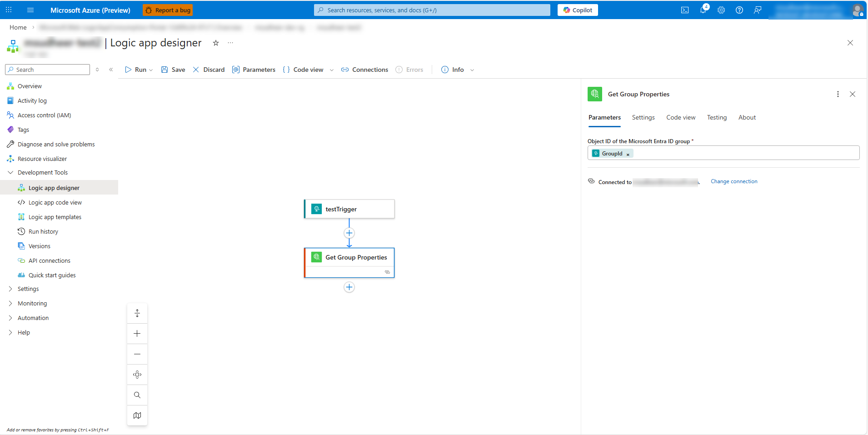The width and height of the screenshot is (868, 435).
Task: Close the Logic app designer blade
Action: (850, 43)
